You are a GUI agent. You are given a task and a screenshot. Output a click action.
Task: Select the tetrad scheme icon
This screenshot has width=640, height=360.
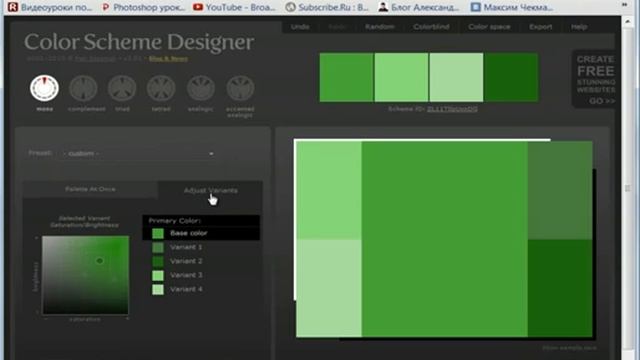tap(161, 88)
